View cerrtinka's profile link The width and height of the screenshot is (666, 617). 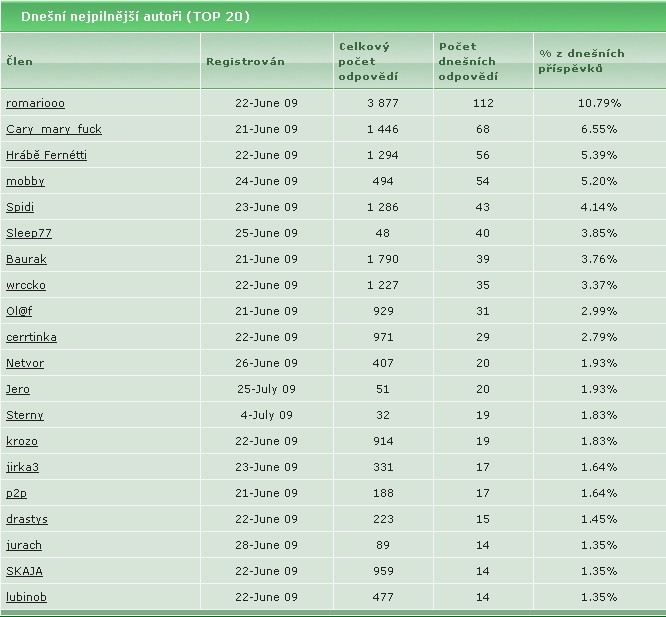[31, 337]
